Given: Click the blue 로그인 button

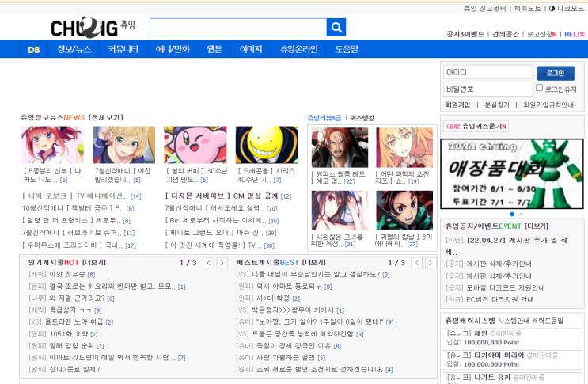Looking at the screenshot, I should point(556,73).
